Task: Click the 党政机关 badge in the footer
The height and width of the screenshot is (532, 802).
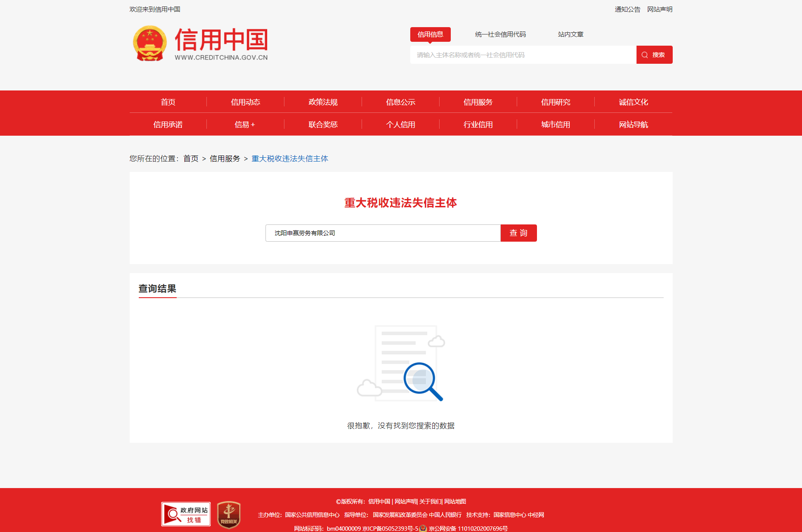Action: 228,514
